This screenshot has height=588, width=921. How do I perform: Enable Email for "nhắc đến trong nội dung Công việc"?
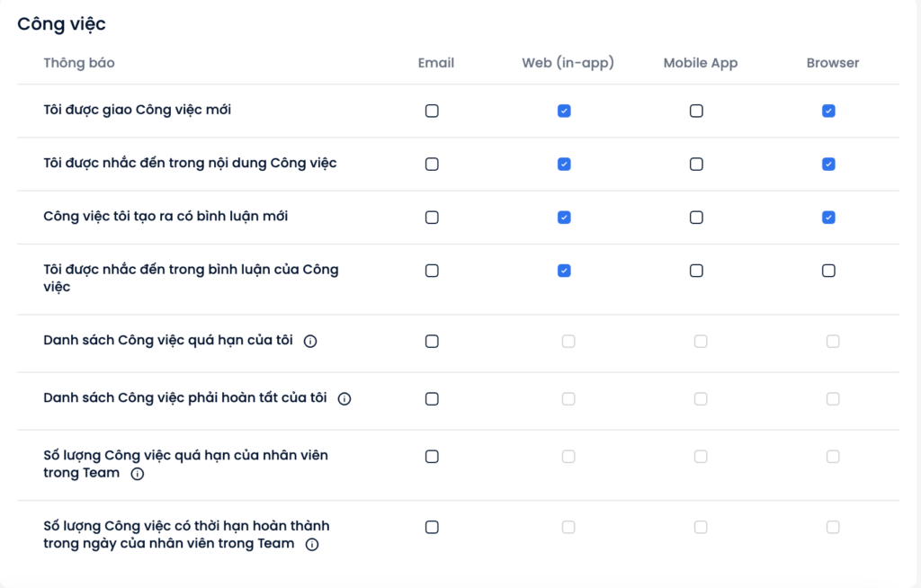coord(432,165)
